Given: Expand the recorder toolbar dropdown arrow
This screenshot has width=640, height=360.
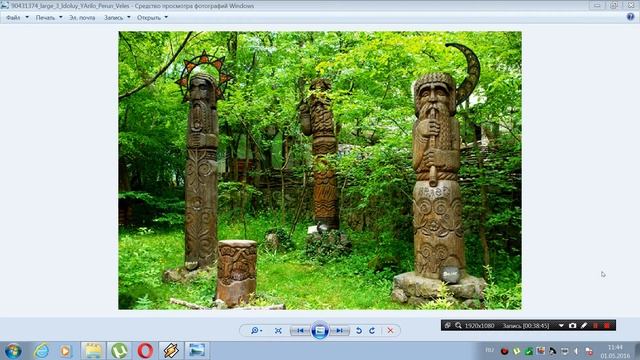Looking at the screenshot, I should click(561, 325).
